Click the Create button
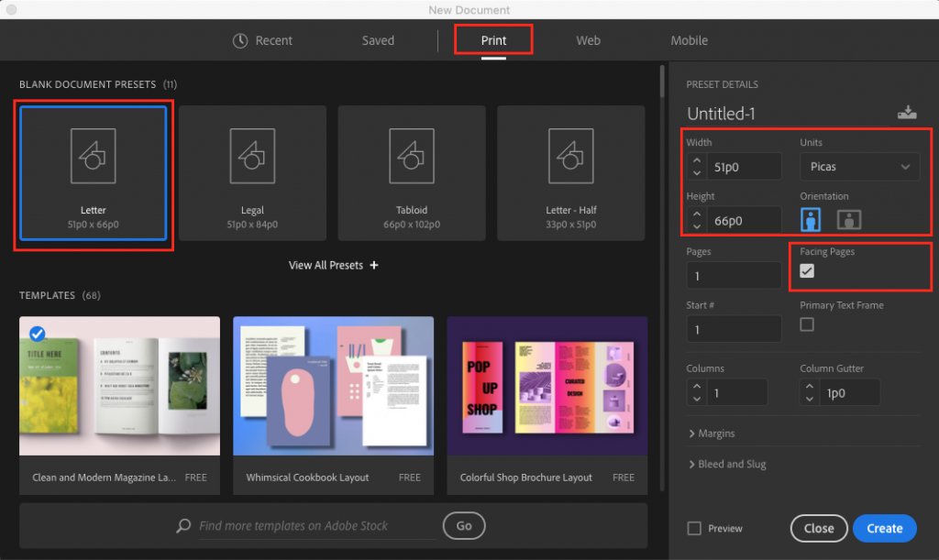Screen dimensions: 939x560 884,528
